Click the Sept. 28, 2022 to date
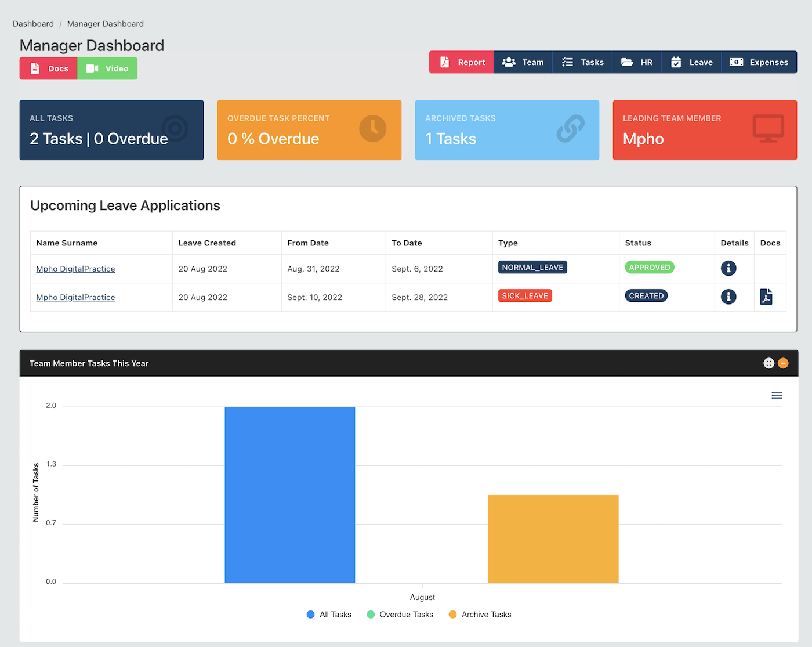Screen dimensions: 812x647 419,297
